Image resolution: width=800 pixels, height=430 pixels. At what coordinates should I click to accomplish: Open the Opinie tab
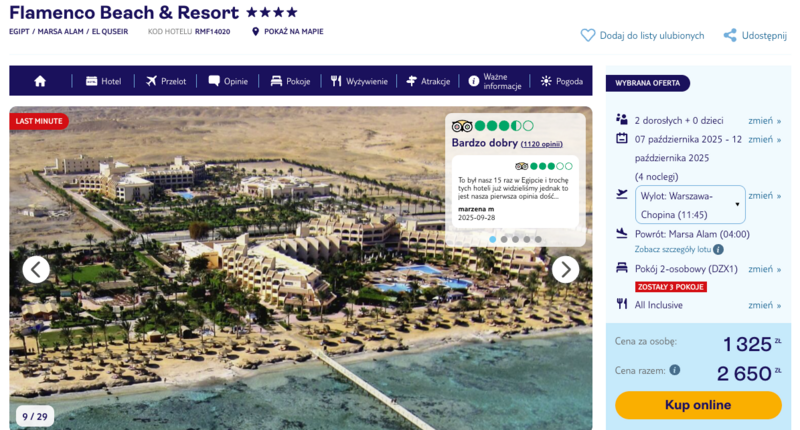click(228, 81)
